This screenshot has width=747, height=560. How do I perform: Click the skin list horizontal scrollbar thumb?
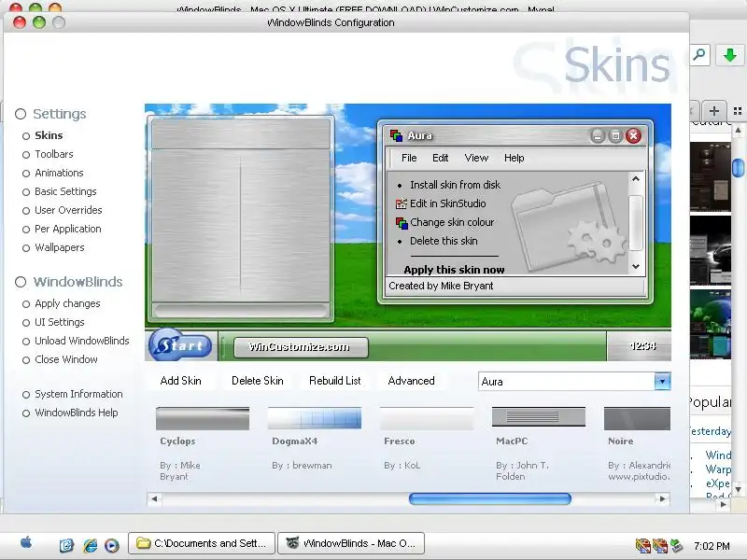coord(489,499)
